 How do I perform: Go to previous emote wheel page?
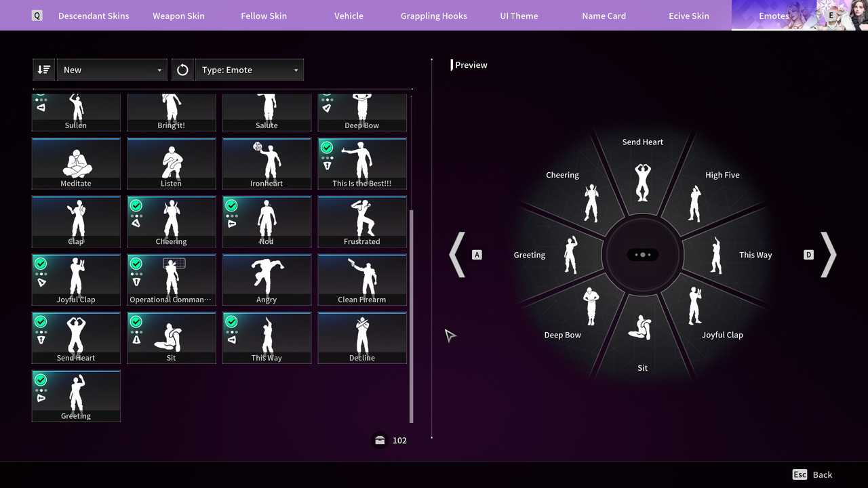pyautogui.click(x=458, y=255)
